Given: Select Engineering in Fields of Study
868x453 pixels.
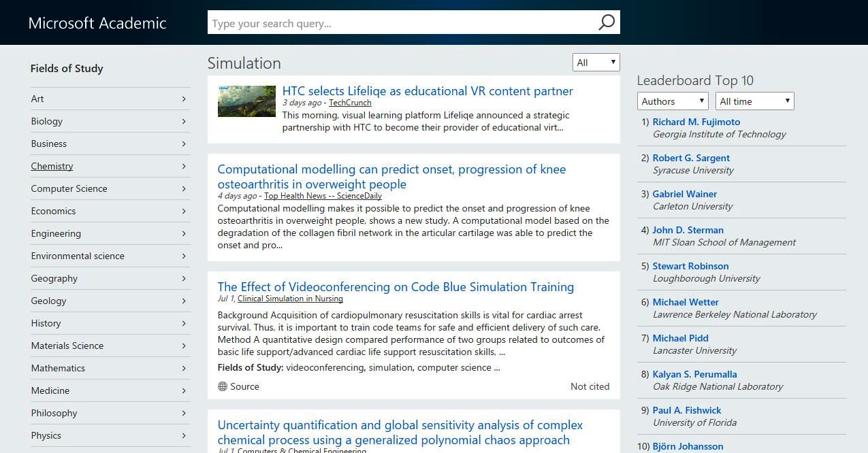Looking at the screenshot, I should (x=56, y=233).
